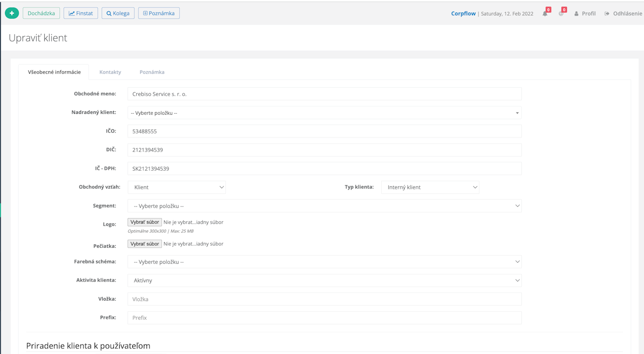Viewport: 644px width, 354px height.
Task: Click the Optimálne 300x300 hint text
Action: point(160,231)
